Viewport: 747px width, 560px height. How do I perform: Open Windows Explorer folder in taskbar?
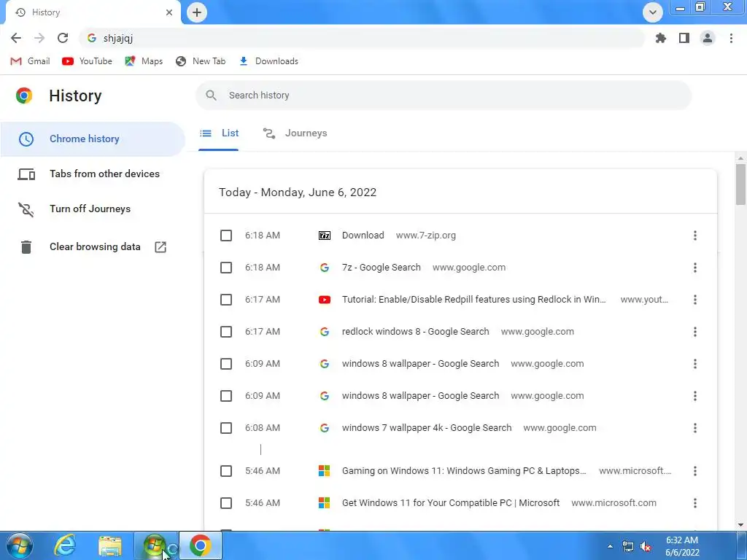(x=110, y=546)
